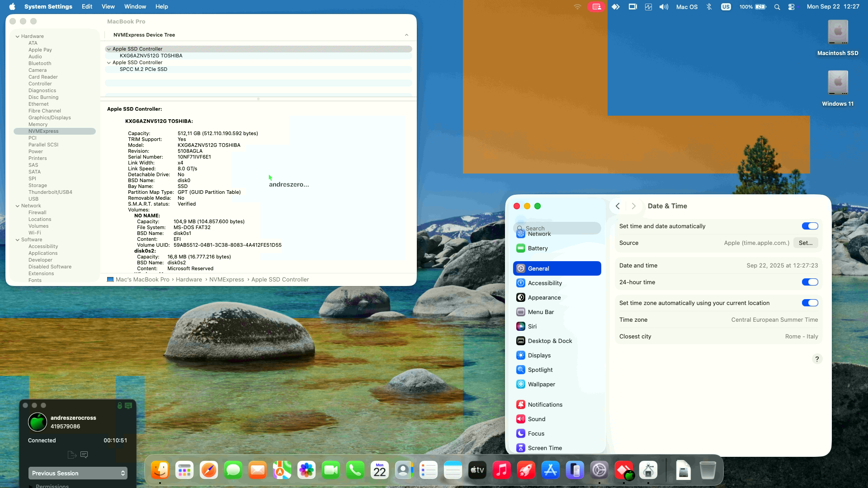The height and width of the screenshot is (488, 868).
Task: Click System Settings gear in Dock
Action: 599,470
